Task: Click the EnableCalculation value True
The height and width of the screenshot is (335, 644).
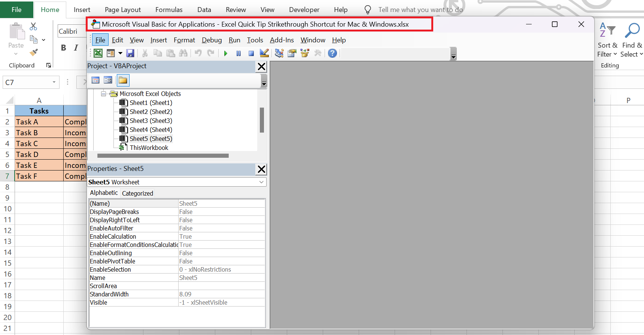Action: [x=222, y=236]
